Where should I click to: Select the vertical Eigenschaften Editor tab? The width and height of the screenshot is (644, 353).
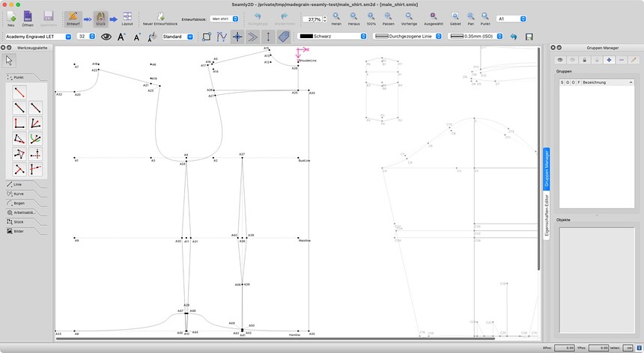[x=546, y=215]
